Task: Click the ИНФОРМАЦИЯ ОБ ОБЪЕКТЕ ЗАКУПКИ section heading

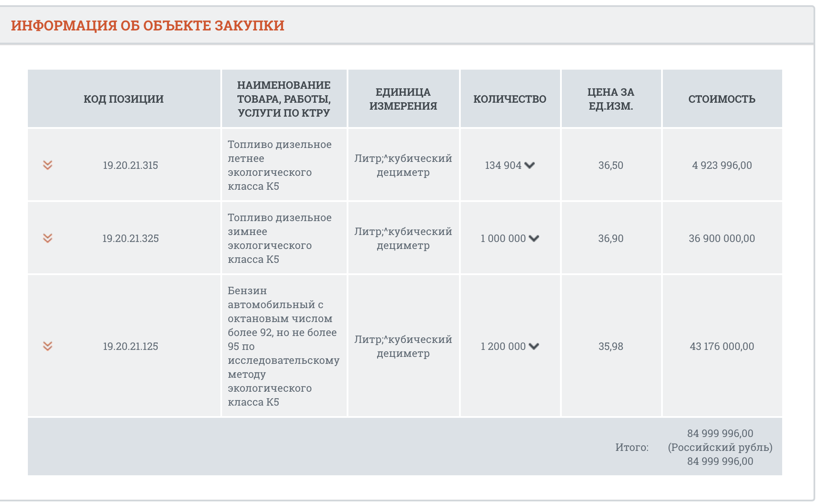Action: [x=148, y=25]
